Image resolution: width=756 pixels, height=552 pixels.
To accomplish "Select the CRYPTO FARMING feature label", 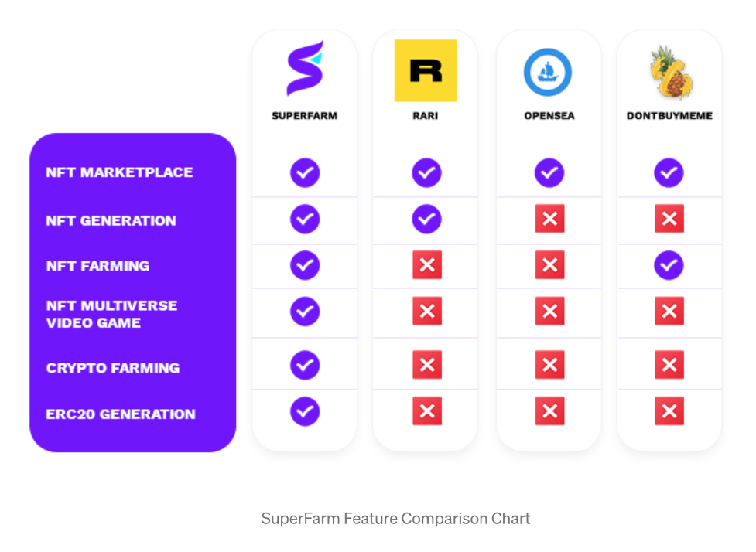I will click(113, 368).
